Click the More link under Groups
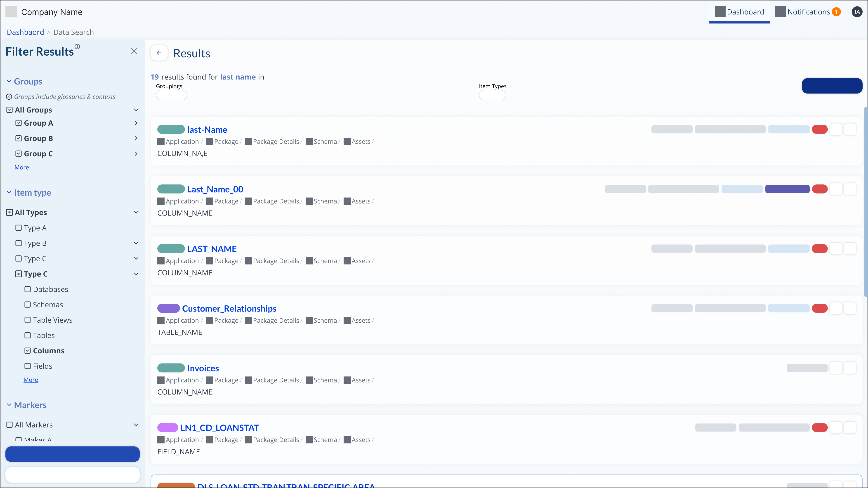 21,167
